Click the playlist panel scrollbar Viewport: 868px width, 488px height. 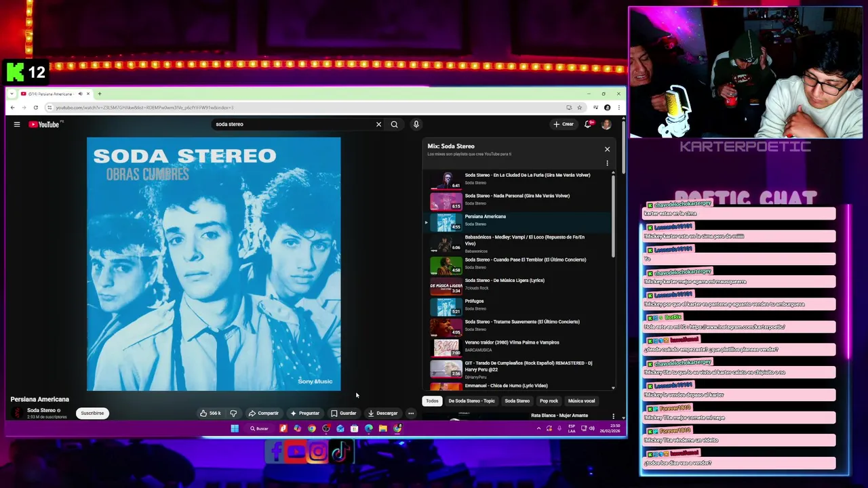tap(613, 216)
